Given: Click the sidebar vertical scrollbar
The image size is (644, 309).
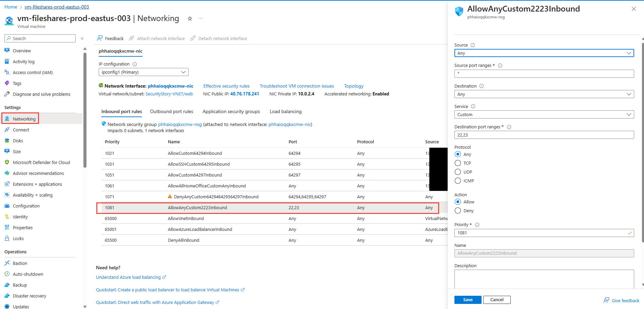Looking at the screenshot, I should (x=85, y=110).
